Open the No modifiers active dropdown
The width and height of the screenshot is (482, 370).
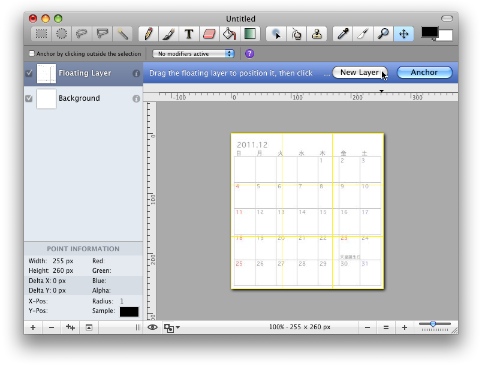coord(194,54)
